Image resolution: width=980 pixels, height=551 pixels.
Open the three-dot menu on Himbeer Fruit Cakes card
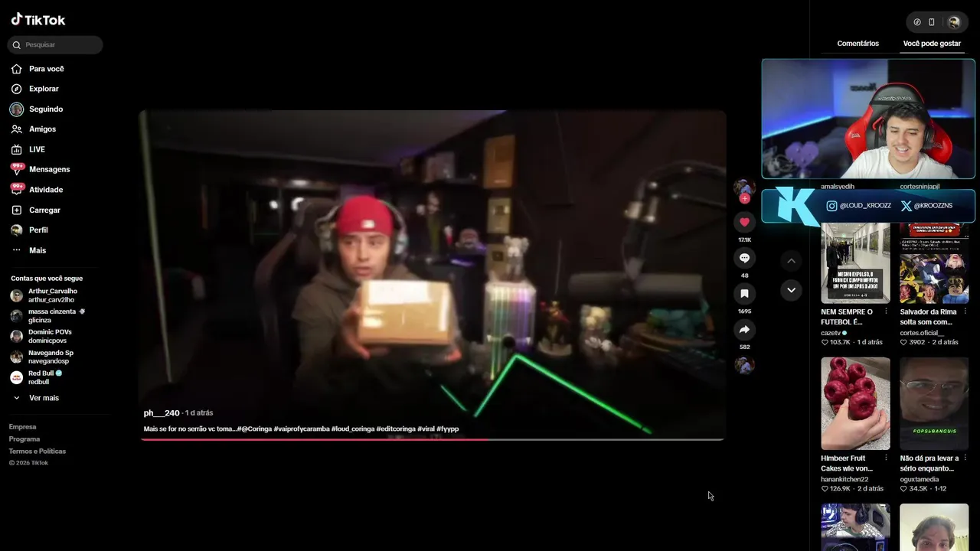[x=887, y=458]
